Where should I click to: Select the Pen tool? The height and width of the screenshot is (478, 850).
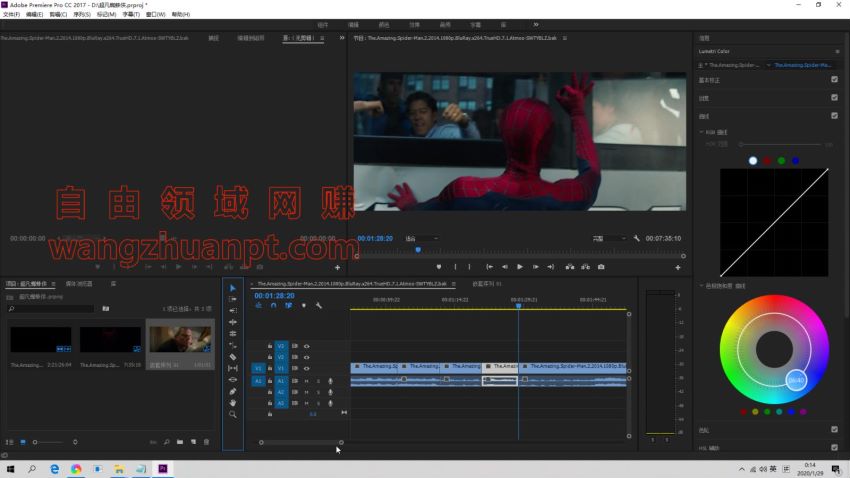[x=233, y=391]
